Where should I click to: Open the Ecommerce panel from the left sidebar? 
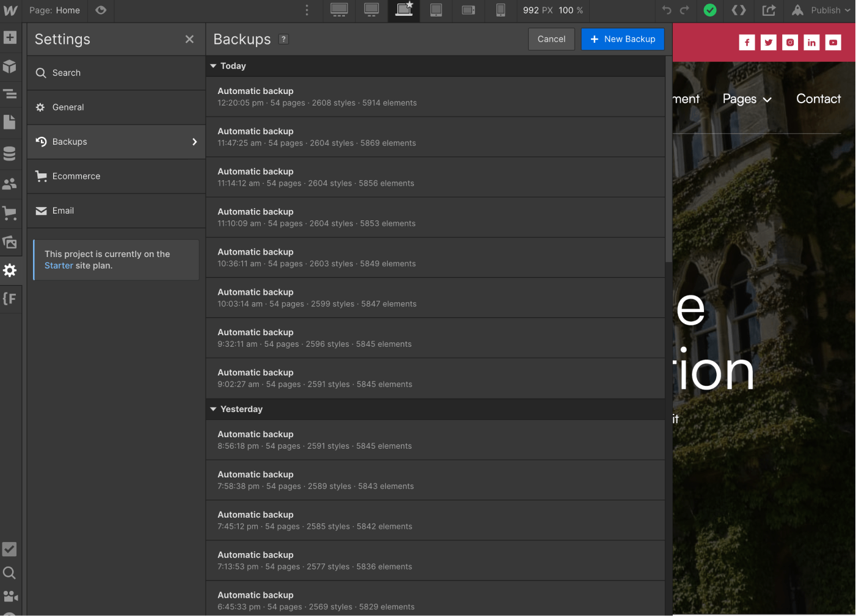pos(10,212)
